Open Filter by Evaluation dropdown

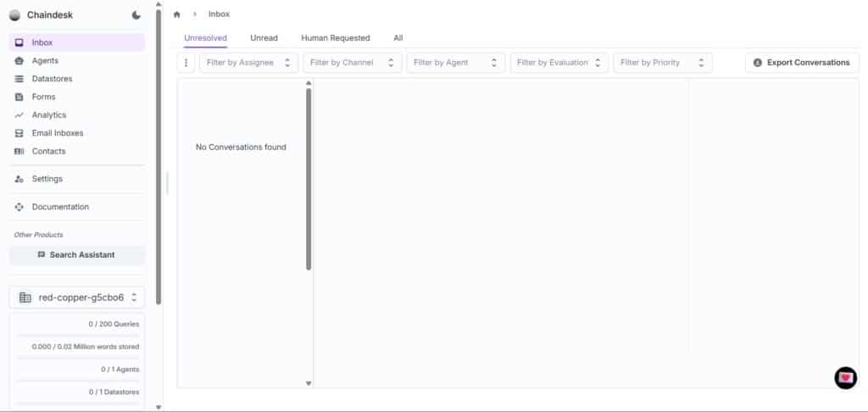tap(559, 63)
